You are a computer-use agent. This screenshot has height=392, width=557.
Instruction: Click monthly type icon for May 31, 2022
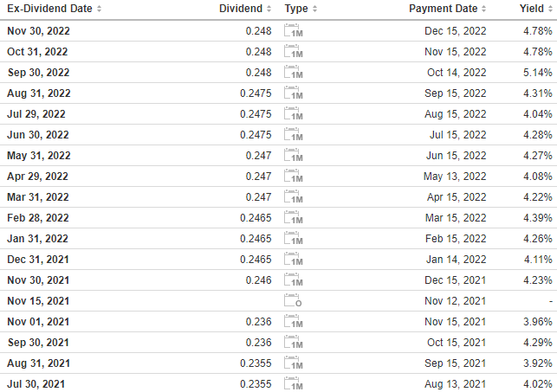pos(294,156)
